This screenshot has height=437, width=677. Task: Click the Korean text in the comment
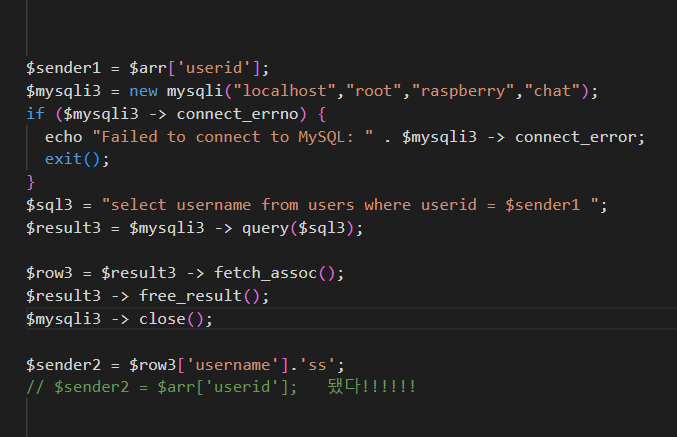click(346, 387)
